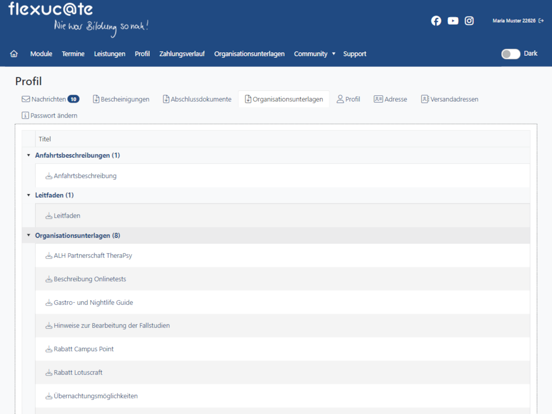This screenshot has width=552, height=414.
Task: Open Leistungen in the navigation bar
Action: pyautogui.click(x=109, y=54)
